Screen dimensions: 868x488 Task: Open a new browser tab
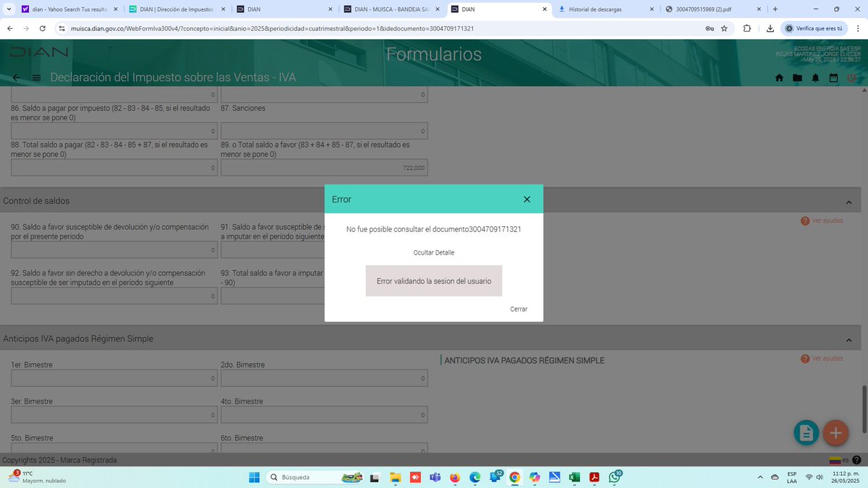click(775, 9)
